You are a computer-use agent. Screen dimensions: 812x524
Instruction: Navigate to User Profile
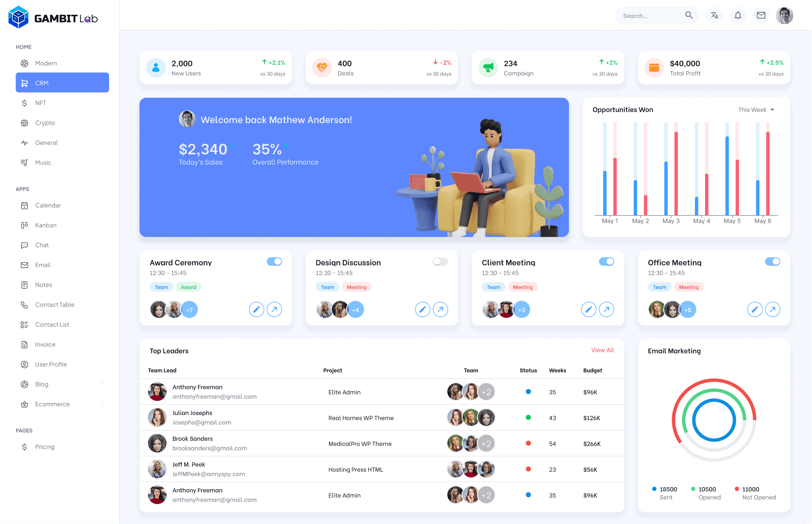pyautogui.click(x=51, y=364)
